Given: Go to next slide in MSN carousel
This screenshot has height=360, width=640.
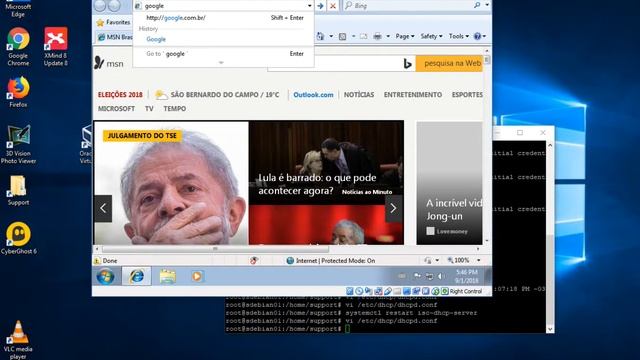Looking at the screenshot, I should point(393,209).
